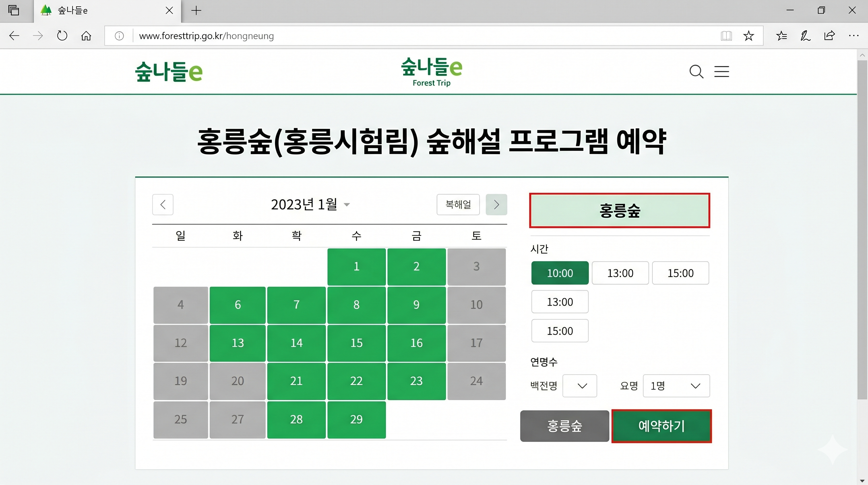This screenshot has height=485, width=868.
Task: Go to next month arrow button
Action: point(496,204)
